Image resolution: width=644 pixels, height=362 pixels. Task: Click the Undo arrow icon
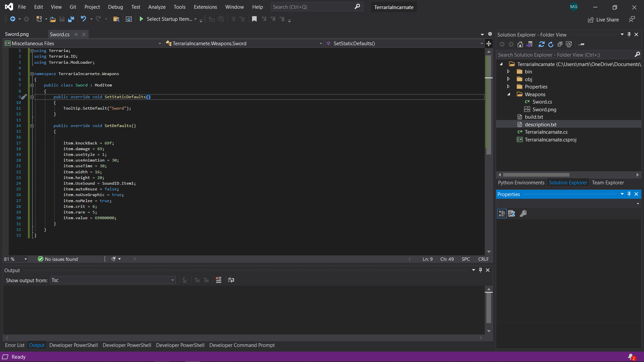click(x=84, y=19)
